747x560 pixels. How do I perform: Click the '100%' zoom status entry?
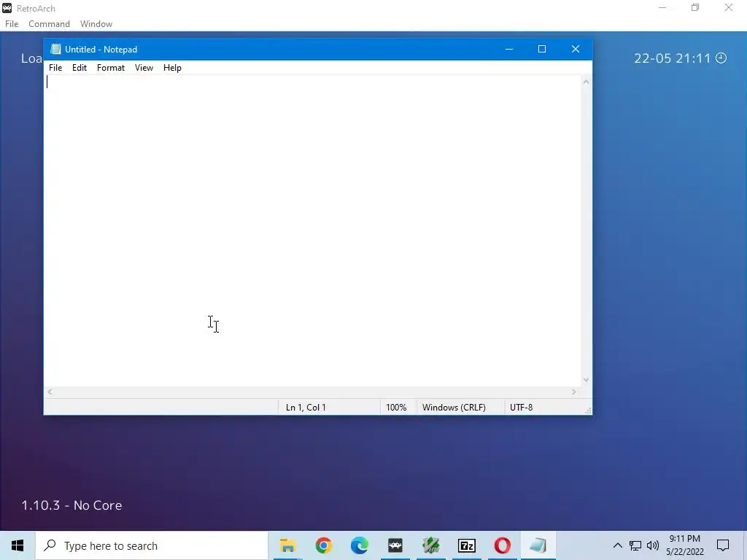pos(396,407)
